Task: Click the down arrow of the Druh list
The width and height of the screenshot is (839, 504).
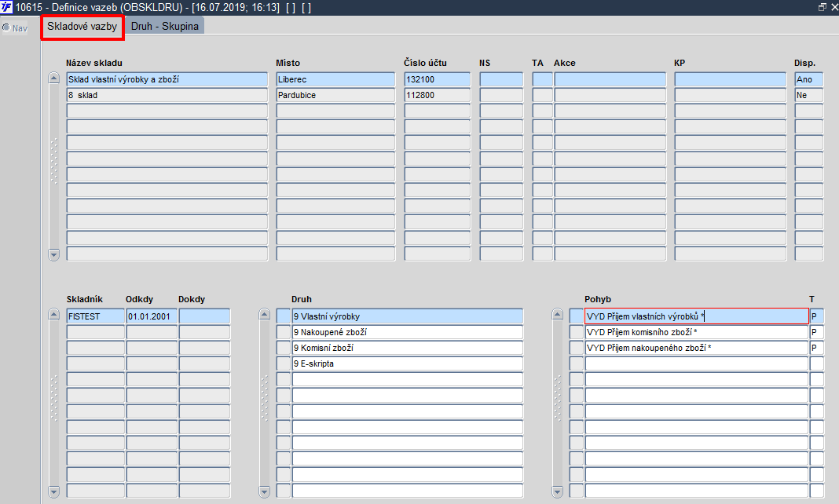Action: pos(264,491)
